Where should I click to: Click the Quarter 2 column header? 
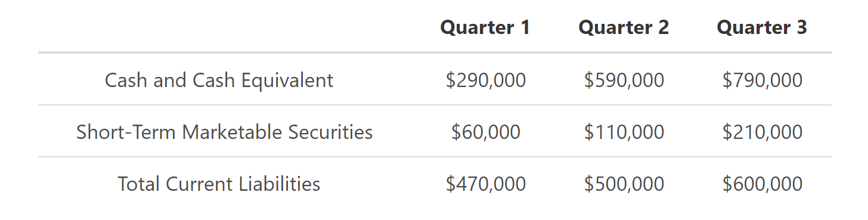click(x=624, y=27)
